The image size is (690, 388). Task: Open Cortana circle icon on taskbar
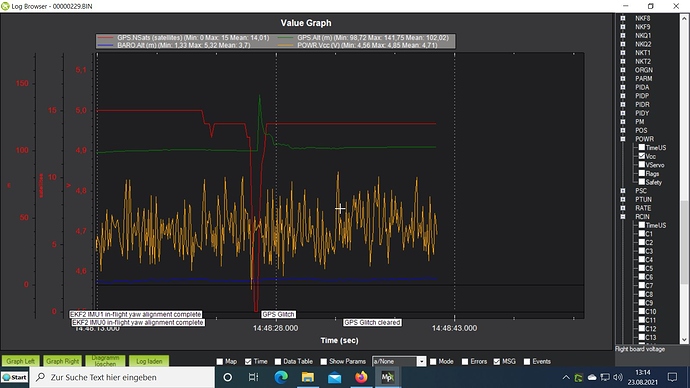tap(228, 377)
